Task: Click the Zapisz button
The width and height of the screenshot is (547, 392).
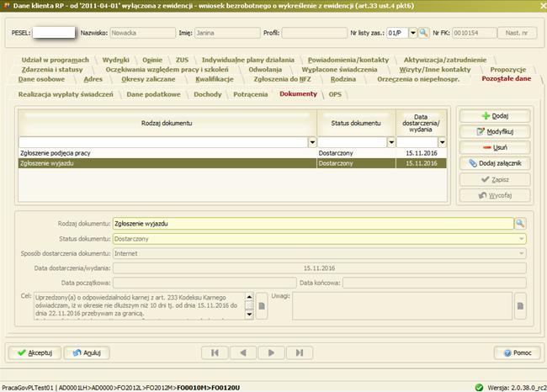Action: tap(495, 180)
